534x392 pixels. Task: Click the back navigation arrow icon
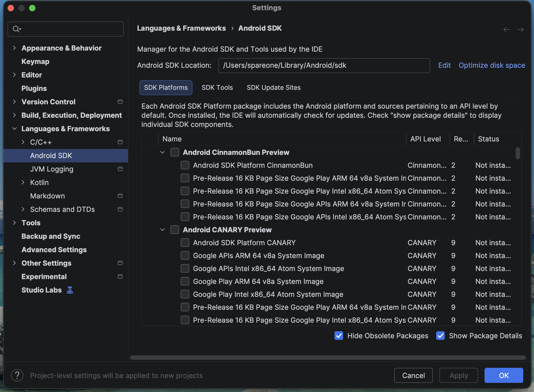tap(506, 30)
